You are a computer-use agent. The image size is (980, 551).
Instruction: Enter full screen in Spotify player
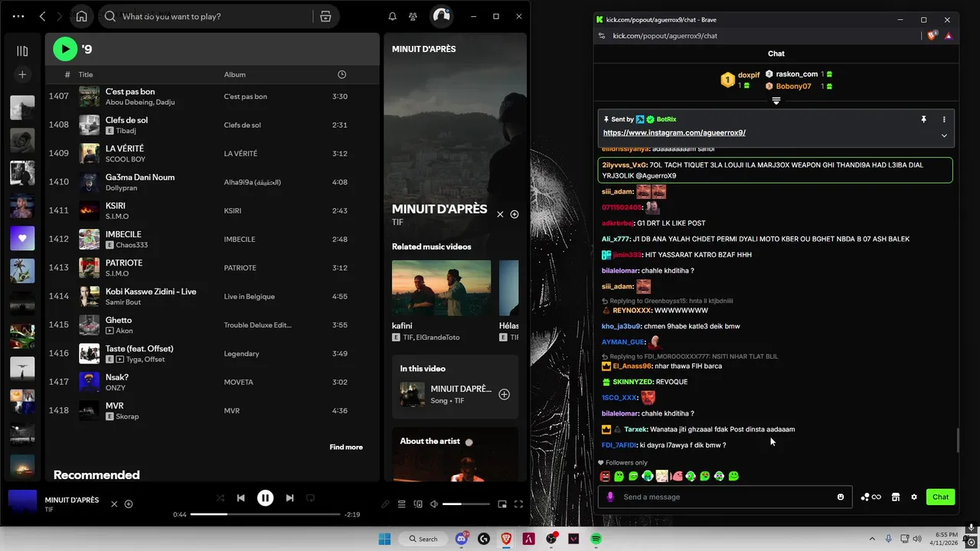[x=518, y=504]
